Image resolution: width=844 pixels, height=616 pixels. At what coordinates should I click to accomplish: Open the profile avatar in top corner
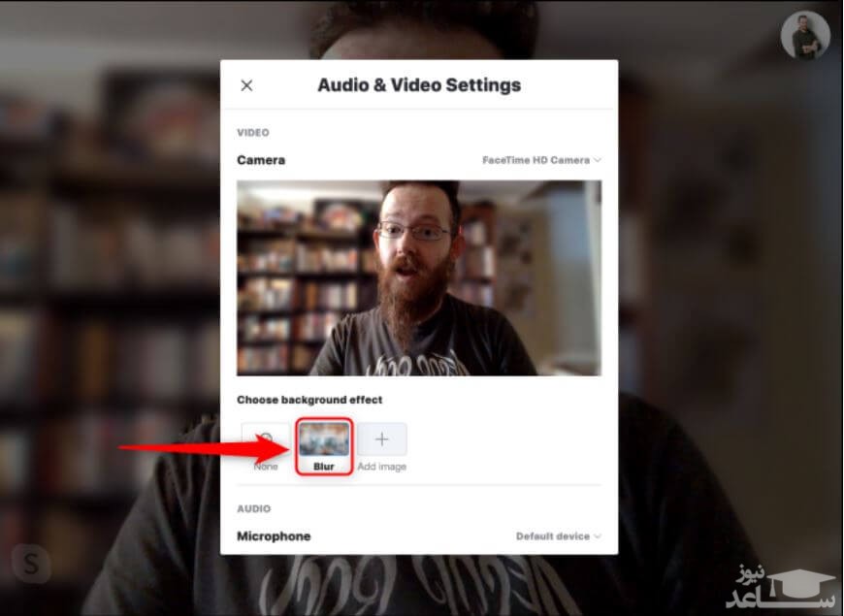click(804, 36)
